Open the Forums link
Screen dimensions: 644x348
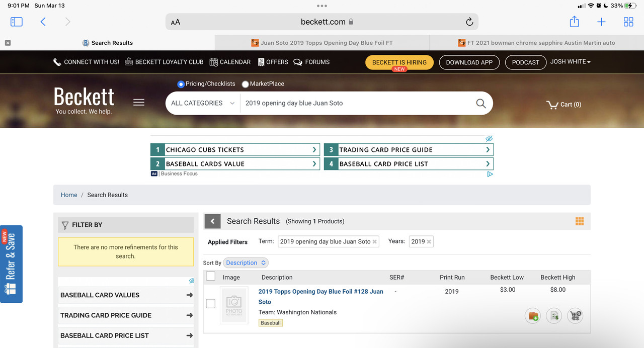coord(311,62)
